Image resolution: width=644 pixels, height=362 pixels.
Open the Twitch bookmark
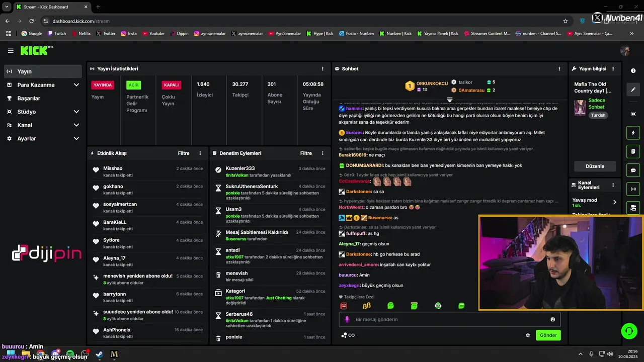point(57,34)
